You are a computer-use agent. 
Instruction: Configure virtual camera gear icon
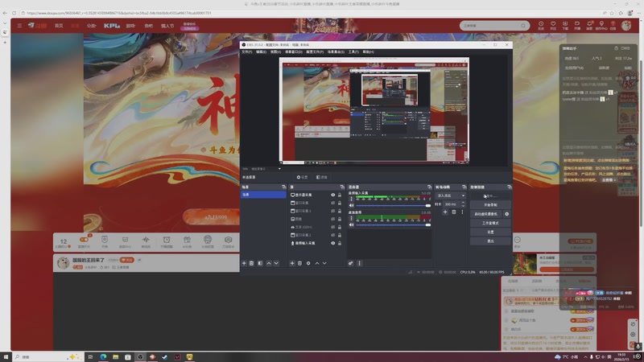pos(507,214)
